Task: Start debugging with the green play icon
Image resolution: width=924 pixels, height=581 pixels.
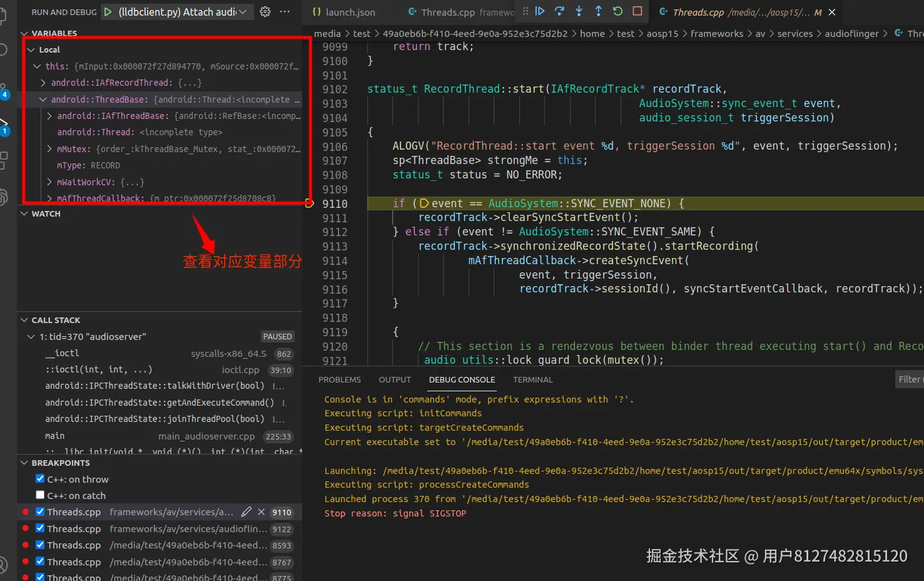Action: pyautogui.click(x=108, y=12)
